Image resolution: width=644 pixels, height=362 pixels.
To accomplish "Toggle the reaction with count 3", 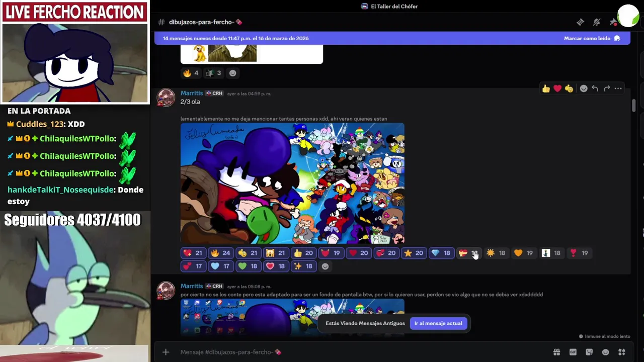I will [214, 73].
